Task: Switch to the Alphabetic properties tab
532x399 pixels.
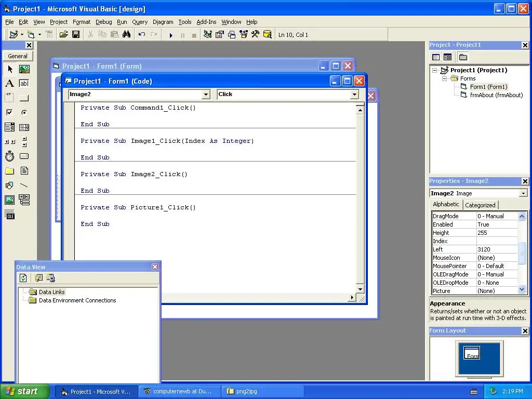Action: coord(446,204)
